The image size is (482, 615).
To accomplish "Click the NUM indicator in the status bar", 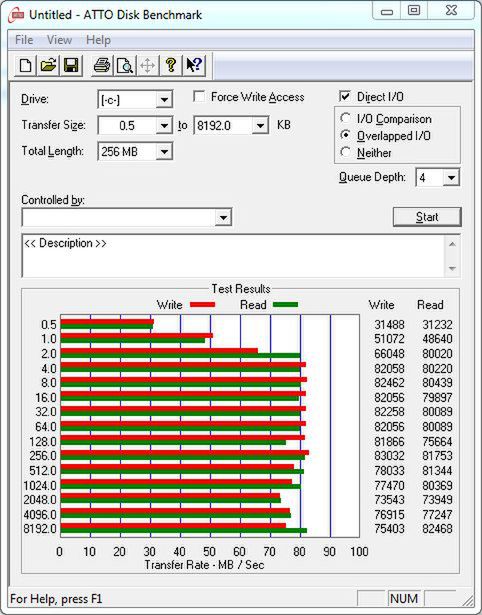I will click(404, 599).
